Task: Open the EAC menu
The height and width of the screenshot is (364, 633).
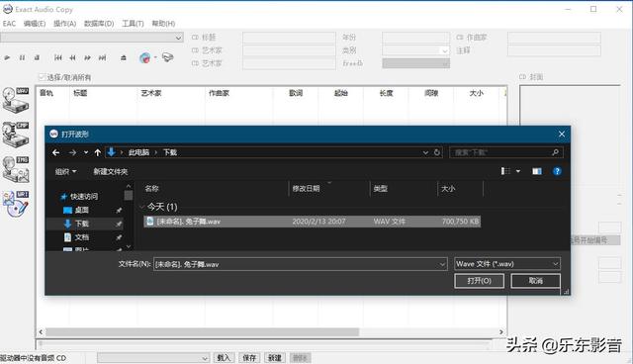Action: [9, 24]
